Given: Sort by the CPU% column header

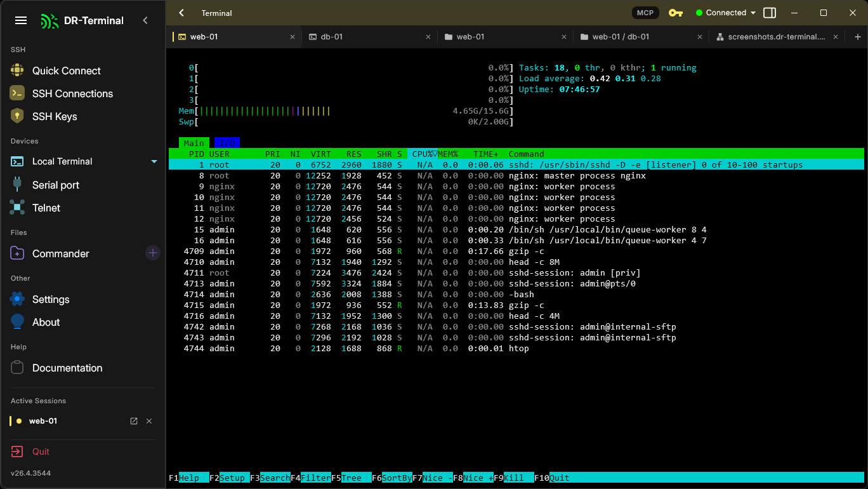Looking at the screenshot, I should click(x=423, y=154).
